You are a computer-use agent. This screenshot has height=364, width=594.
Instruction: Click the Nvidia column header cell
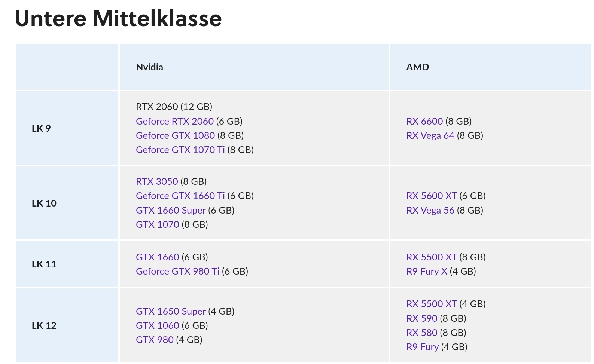pyautogui.click(x=255, y=67)
